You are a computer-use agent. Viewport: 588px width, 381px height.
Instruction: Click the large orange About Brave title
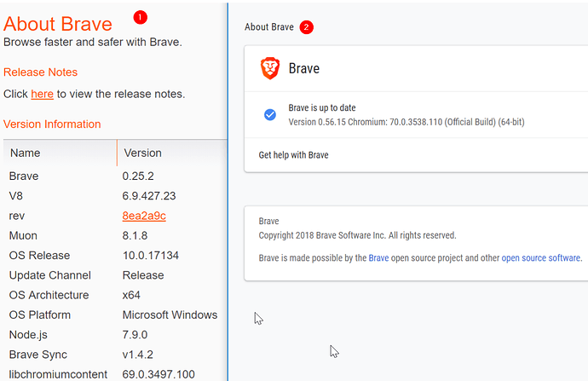58,24
